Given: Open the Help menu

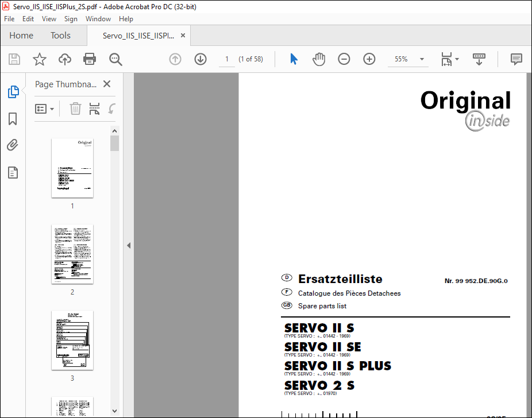Looking at the screenshot, I should pos(126,19).
